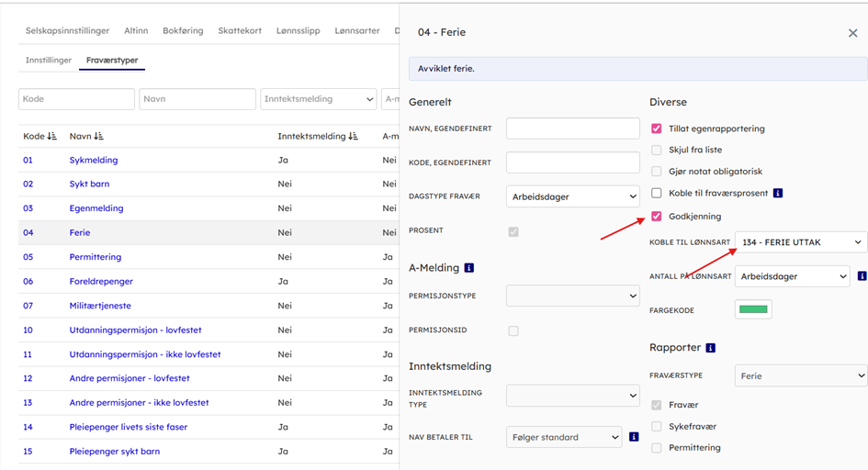The width and height of the screenshot is (868, 470).
Task: Open the Lønnsslipp menu tab
Action: [x=298, y=30]
